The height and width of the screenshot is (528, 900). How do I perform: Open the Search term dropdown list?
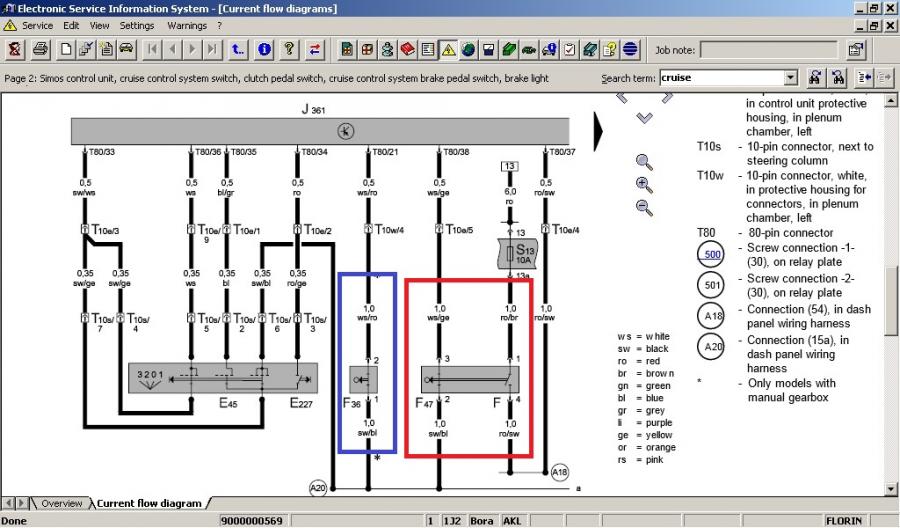(x=791, y=77)
